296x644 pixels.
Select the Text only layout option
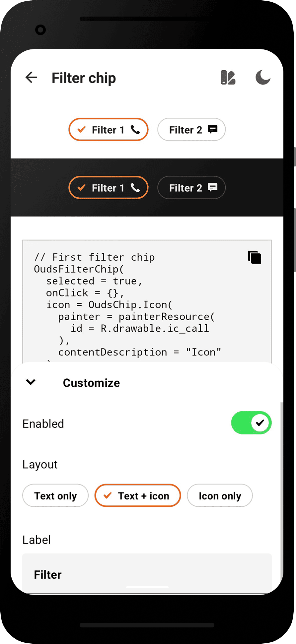(x=55, y=495)
